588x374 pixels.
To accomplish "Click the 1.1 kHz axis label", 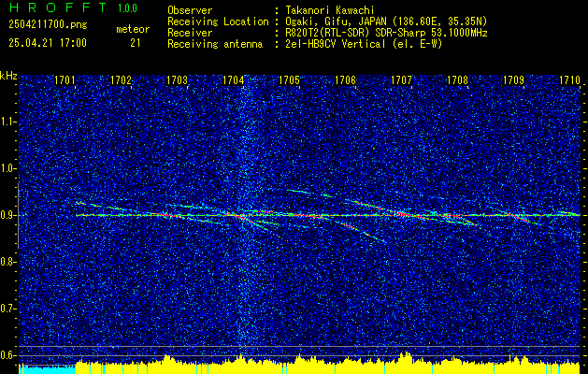I will 7,122.
